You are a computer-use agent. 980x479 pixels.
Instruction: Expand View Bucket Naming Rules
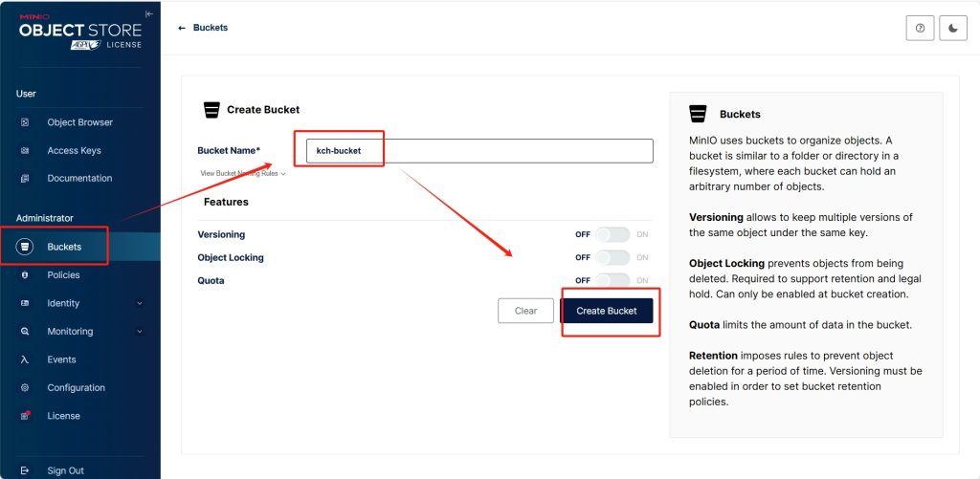[242, 174]
